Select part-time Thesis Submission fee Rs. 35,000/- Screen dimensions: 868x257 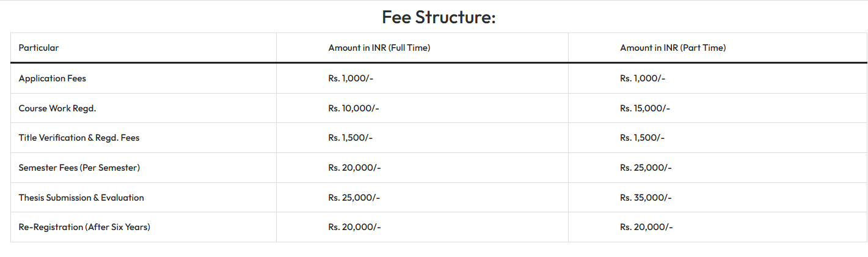coord(646,198)
